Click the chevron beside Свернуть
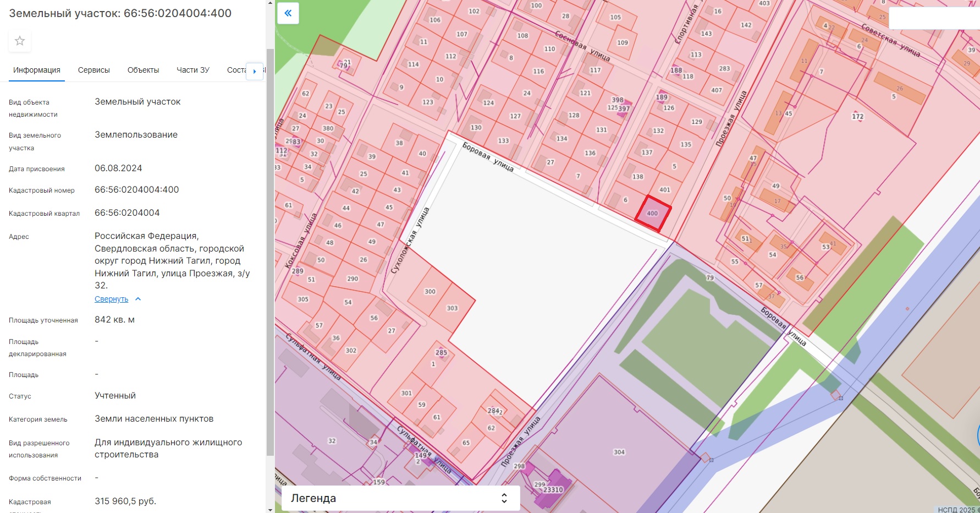The image size is (980, 513). 138,299
